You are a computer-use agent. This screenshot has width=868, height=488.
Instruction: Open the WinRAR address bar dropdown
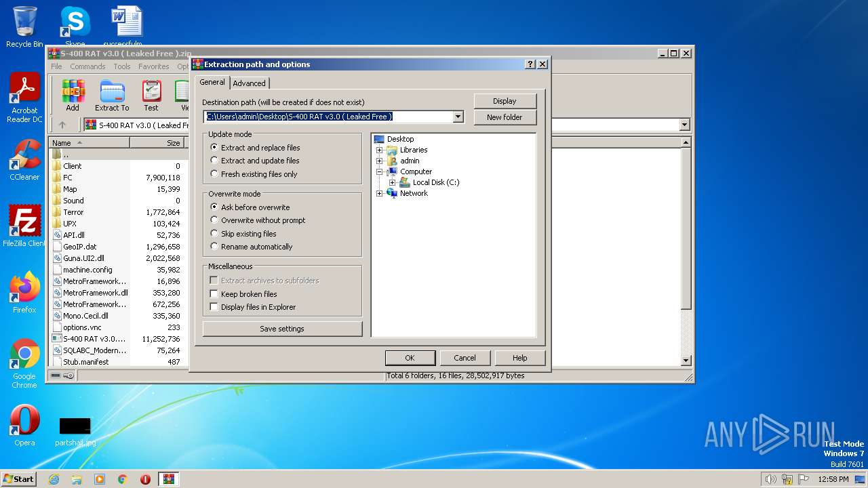[x=684, y=125]
